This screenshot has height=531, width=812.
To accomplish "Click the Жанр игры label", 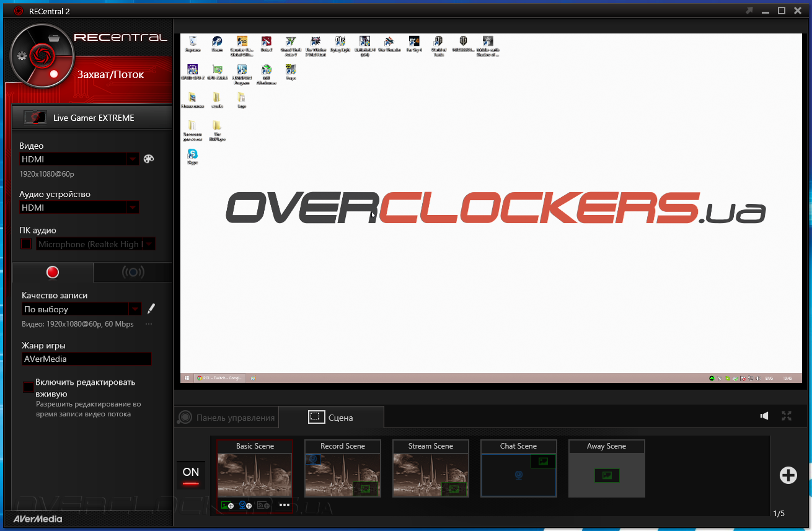I will pos(43,345).
